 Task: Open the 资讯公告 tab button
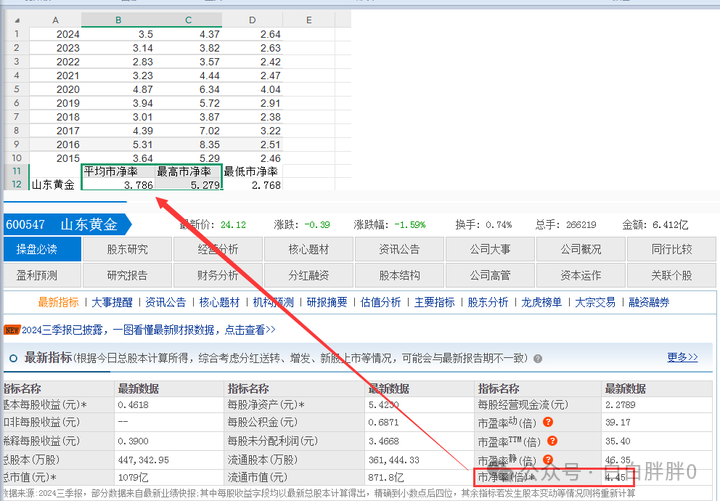pos(399,249)
